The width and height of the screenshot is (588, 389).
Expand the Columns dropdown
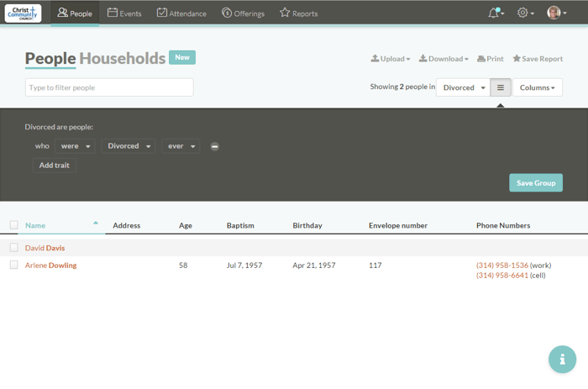(x=537, y=87)
